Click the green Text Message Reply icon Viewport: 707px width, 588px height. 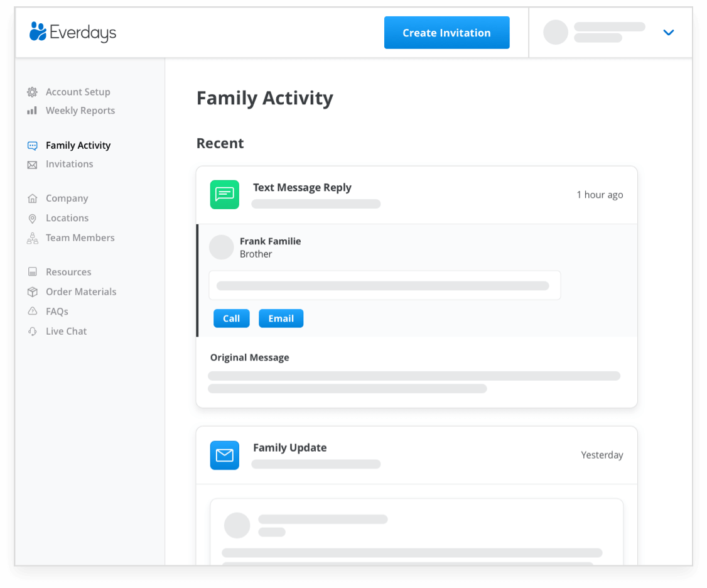point(224,195)
